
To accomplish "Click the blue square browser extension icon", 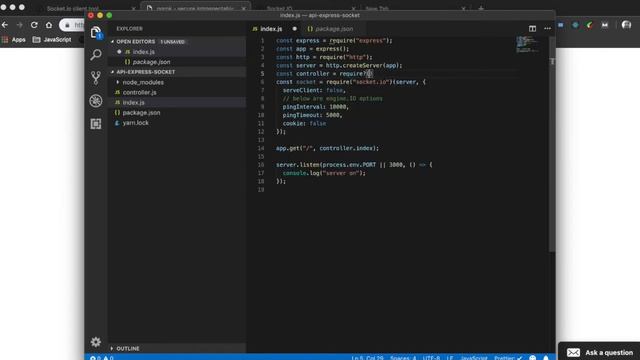I will [x=561, y=25].
